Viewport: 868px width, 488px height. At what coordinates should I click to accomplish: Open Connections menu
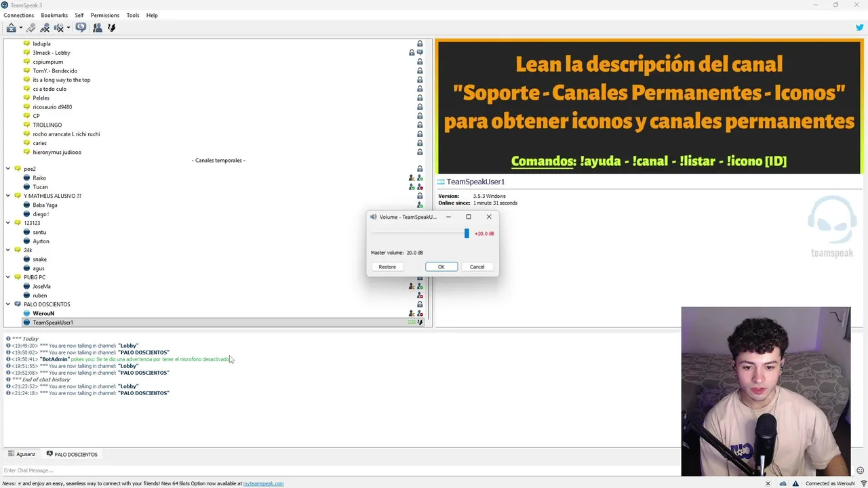(x=19, y=15)
